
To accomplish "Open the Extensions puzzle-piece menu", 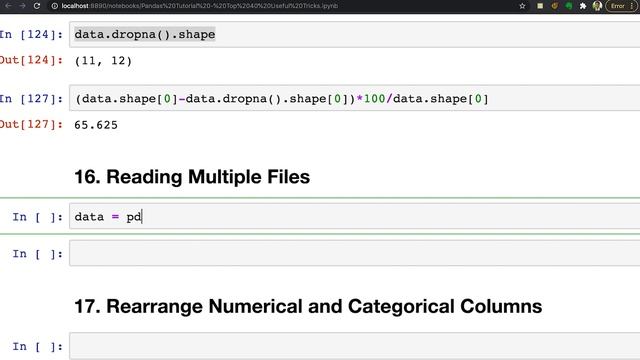I will (x=583, y=6).
